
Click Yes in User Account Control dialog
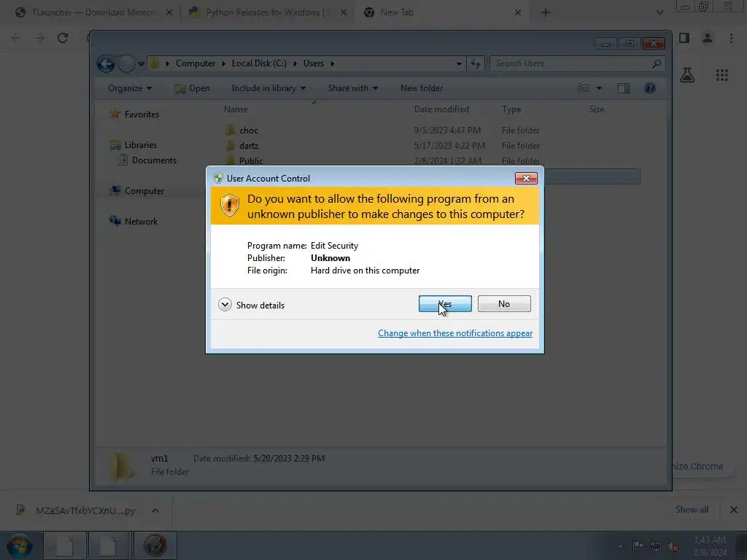coord(445,304)
